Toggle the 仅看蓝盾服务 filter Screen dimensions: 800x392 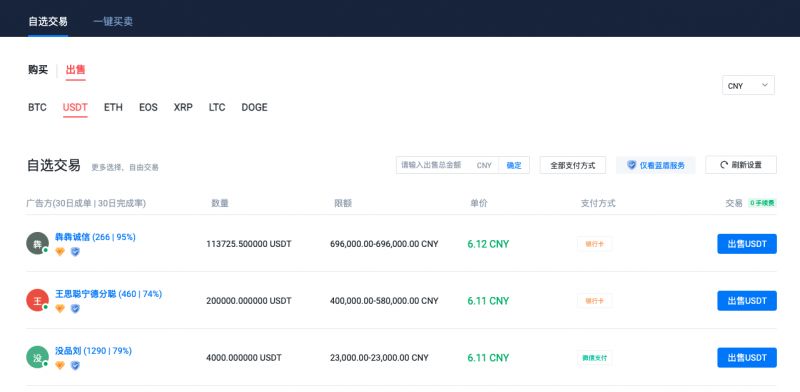[656, 165]
